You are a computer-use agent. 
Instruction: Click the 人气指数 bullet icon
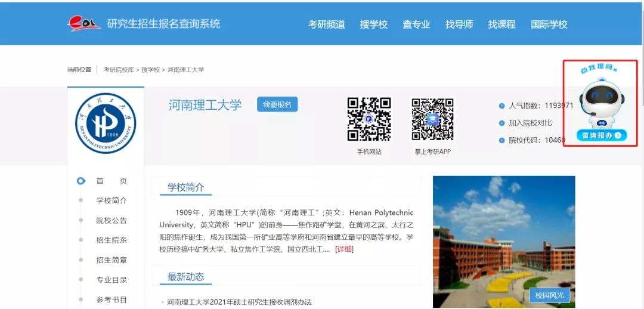click(501, 106)
